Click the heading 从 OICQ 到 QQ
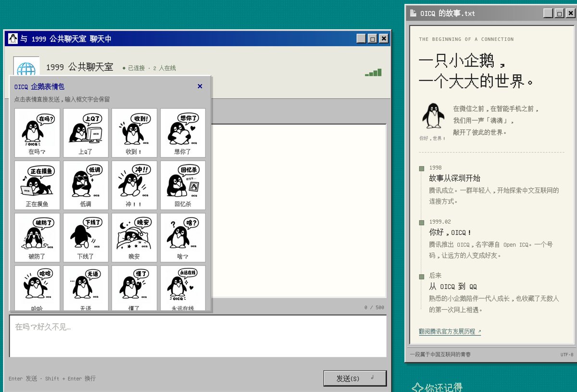The height and width of the screenshot is (392, 577). [453, 287]
